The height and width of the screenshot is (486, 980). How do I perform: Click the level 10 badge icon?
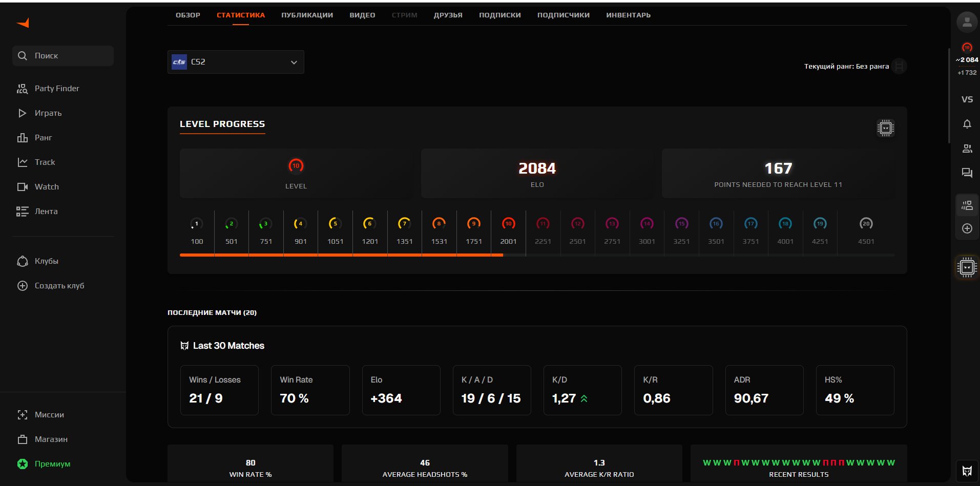point(296,166)
